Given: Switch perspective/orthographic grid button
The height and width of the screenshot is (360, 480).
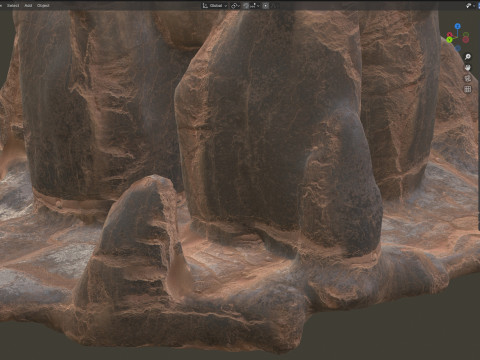Looking at the screenshot, I should (468, 89).
